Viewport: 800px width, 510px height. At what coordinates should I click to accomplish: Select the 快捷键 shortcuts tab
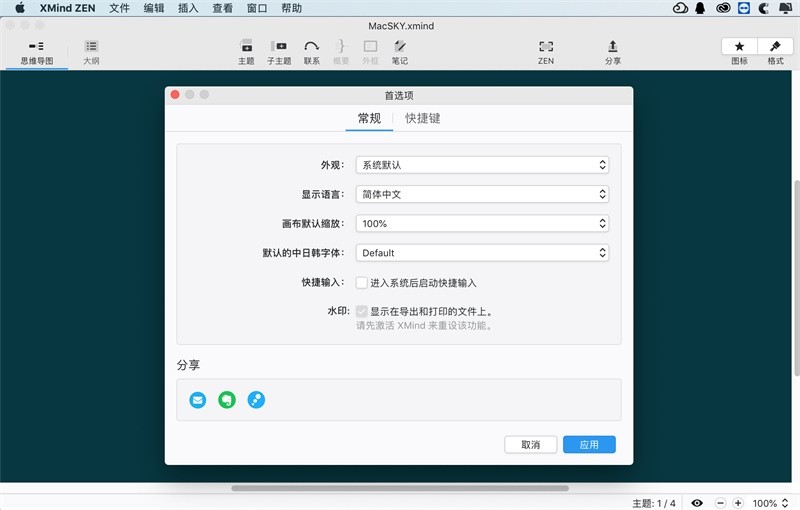click(x=422, y=118)
